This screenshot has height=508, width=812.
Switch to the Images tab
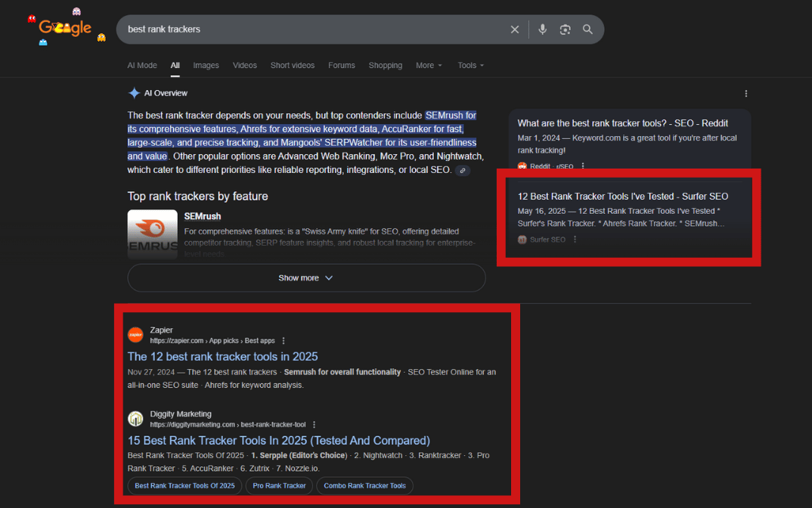[x=206, y=65]
